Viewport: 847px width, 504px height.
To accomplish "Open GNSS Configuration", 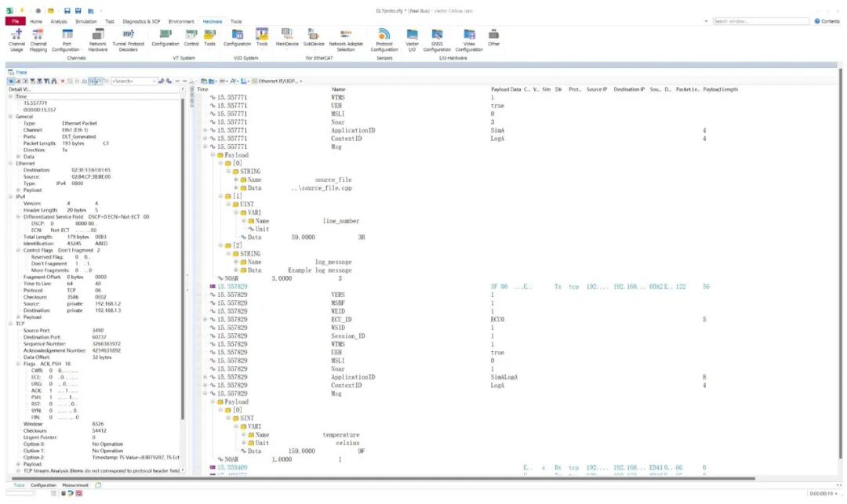I will tap(437, 39).
